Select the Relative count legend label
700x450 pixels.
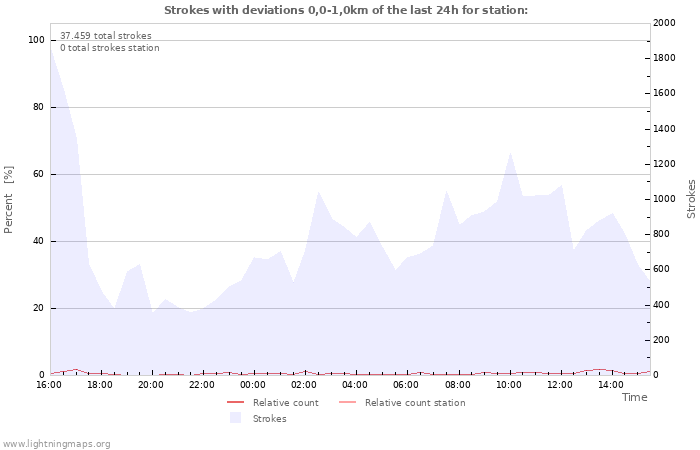(285, 403)
